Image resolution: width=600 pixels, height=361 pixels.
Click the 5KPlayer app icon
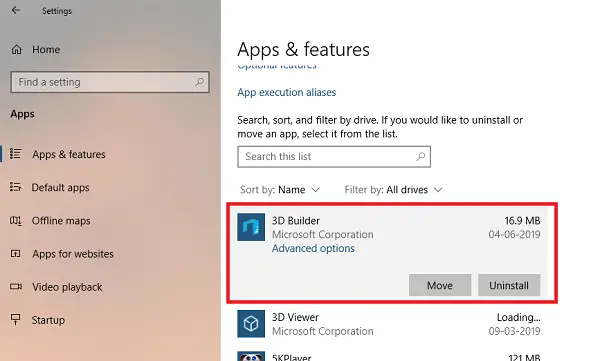tap(251, 356)
